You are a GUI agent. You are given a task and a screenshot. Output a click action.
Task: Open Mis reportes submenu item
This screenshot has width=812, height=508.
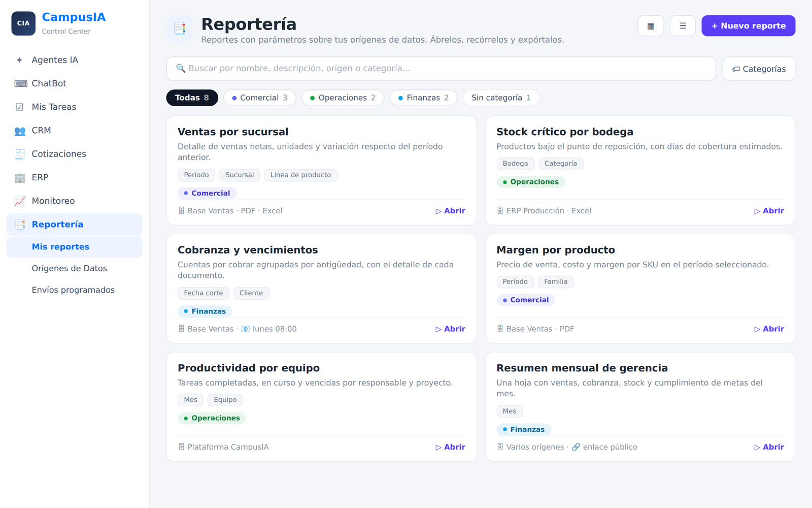(x=75, y=247)
